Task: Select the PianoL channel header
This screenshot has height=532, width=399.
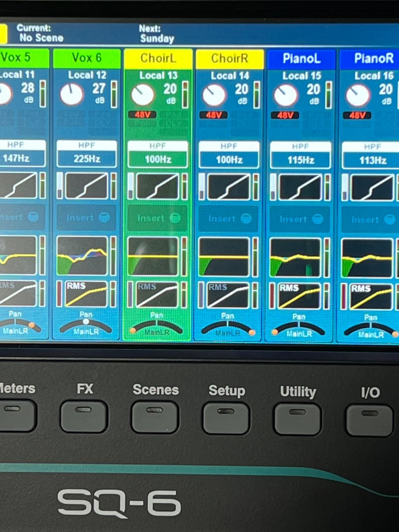Action: pos(300,59)
